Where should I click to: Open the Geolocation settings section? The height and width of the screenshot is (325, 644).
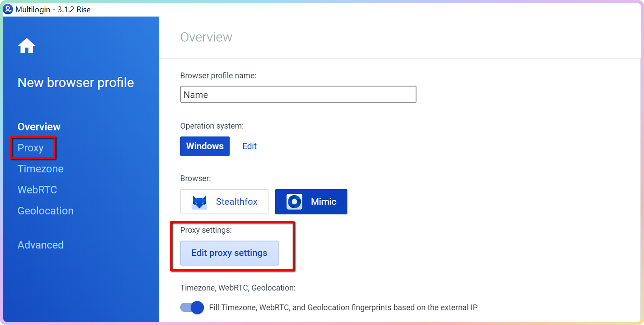(x=46, y=211)
